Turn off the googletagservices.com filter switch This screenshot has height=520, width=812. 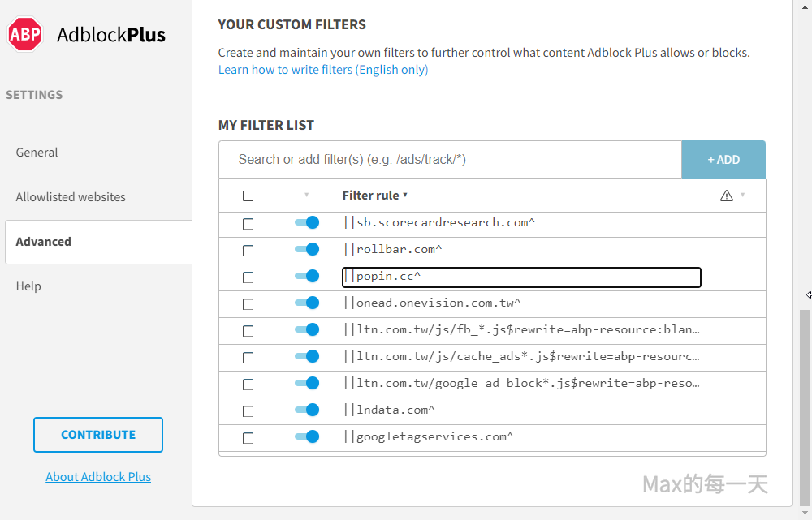pos(307,436)
